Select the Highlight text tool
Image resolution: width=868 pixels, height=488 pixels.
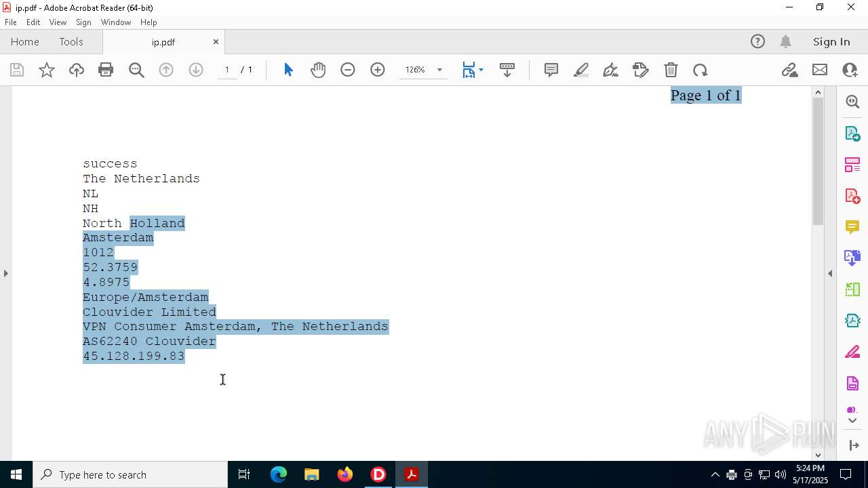(581, 70)
